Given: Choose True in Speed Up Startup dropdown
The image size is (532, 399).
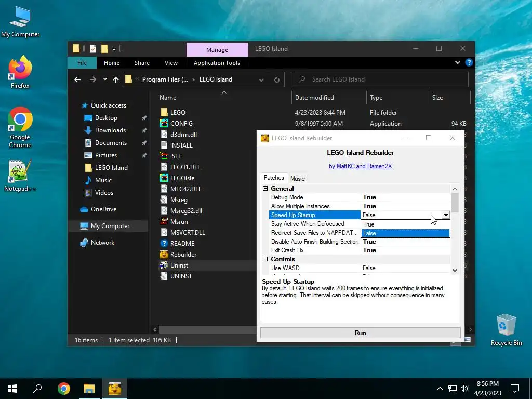Looking at the screenshot, I should (x=405, y=224).
